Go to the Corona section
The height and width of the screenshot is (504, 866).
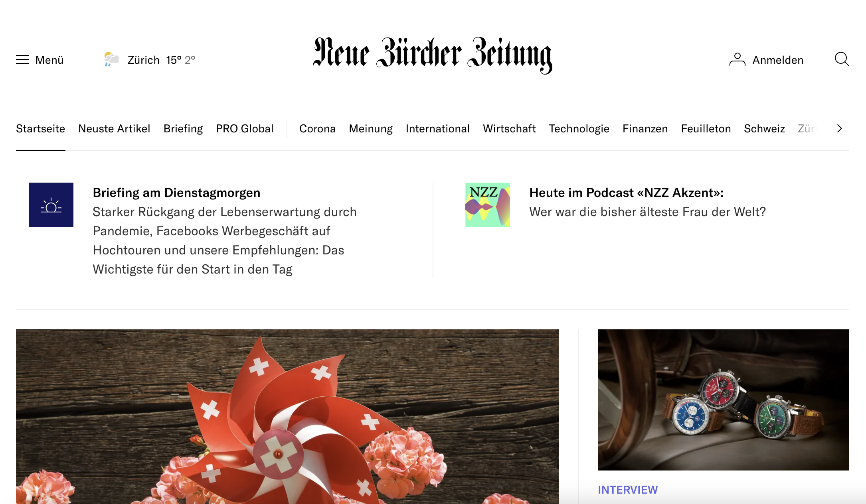point(317,128)
